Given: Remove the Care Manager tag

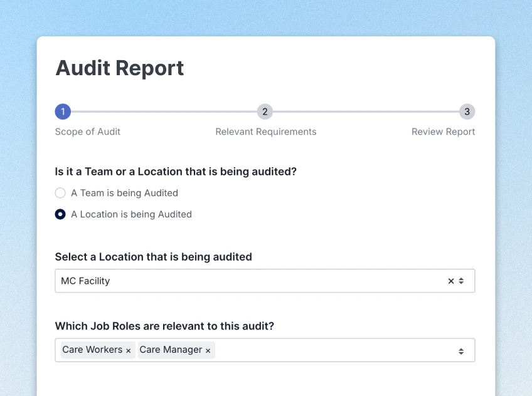Looking at the screenshot, I should (208, 351).
